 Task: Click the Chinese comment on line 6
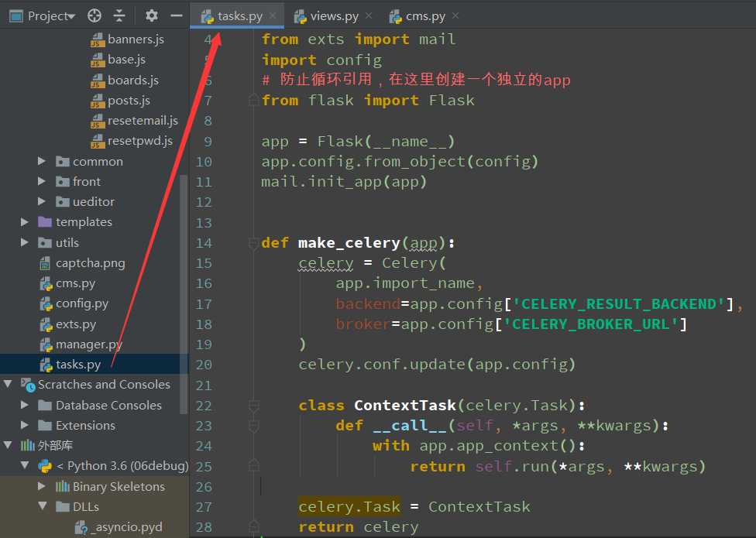tap(416, 80)
